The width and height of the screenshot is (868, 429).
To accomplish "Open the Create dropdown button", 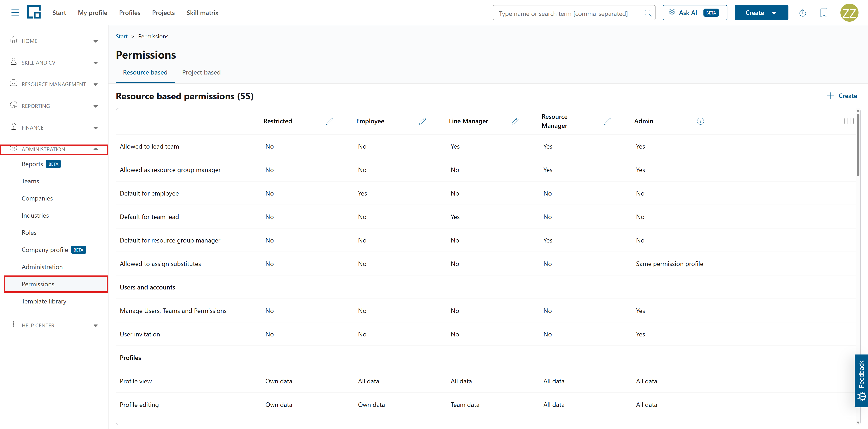I will (761, 13).
